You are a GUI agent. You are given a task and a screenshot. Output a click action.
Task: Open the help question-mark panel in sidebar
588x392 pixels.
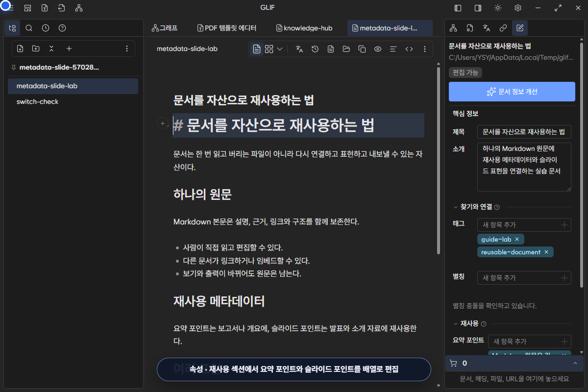[62, 28]
